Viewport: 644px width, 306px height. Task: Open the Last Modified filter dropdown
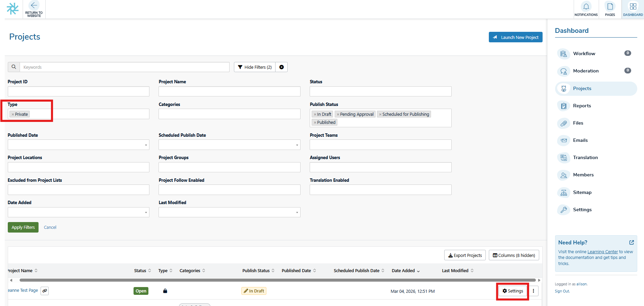pos(229,212)
